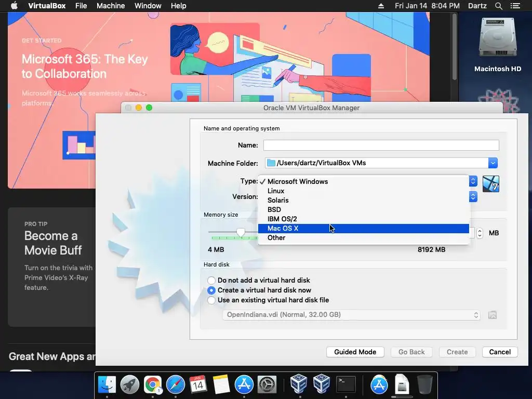Viewport: 532px width, 399px height.
Task: Open the disk image file in dock
Action: coord(402,385)
